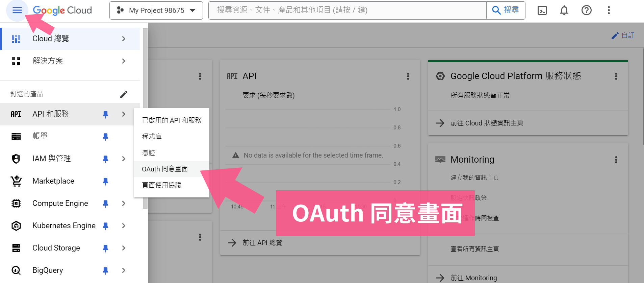The image size is (644, 283).
Task: Expand the Cloud 總覽 submenu arrow
Action: point(124,39)
